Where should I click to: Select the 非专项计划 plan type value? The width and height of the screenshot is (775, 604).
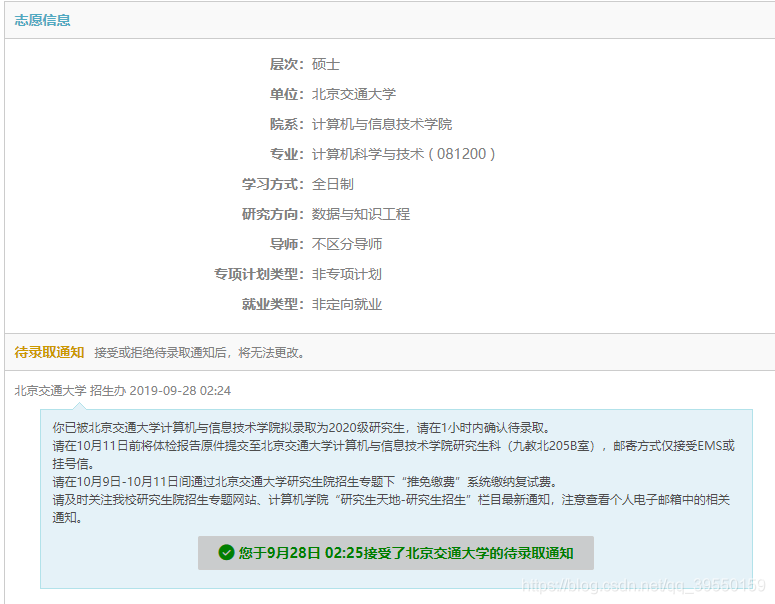(347, 274)
